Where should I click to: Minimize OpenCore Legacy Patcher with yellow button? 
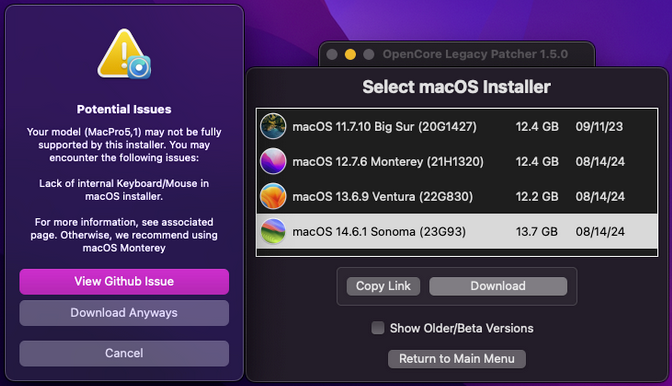pyautogui.click(x=350, y=54)
